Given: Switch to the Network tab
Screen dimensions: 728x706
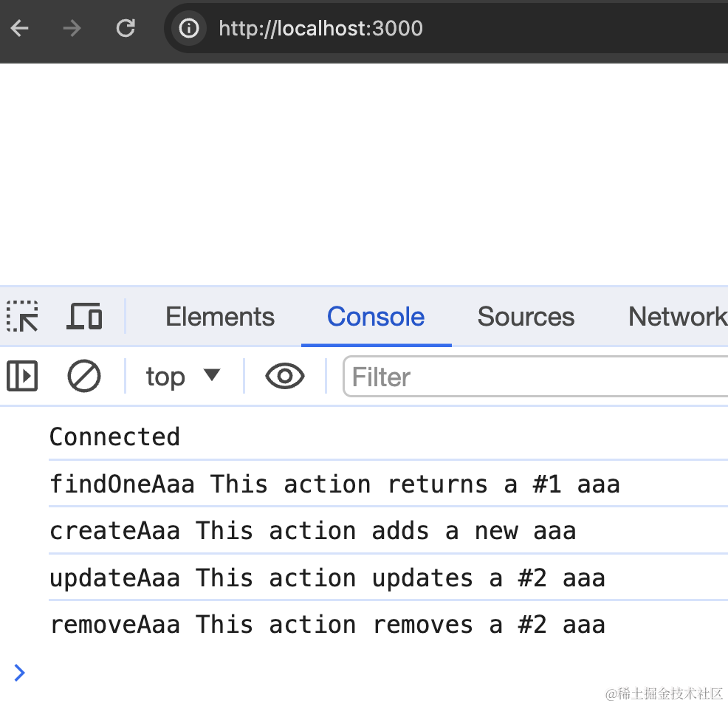Looking at the screenshot, I should pos(676,317).
